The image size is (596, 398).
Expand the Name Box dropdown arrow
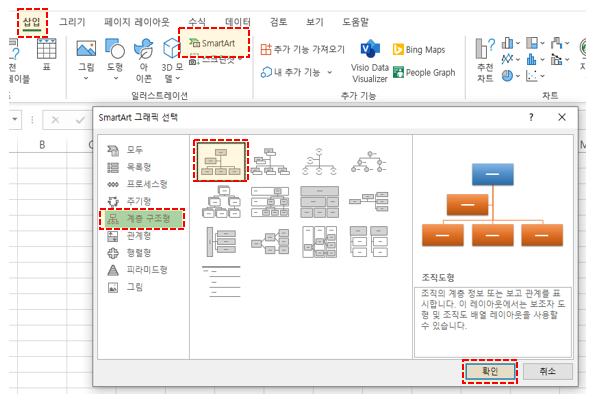(x=15, y=119)
